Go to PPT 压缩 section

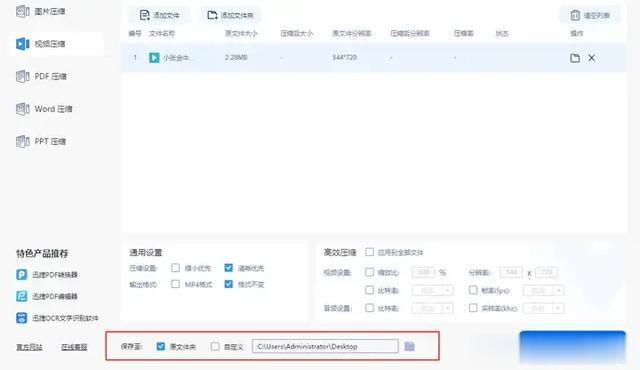pyautogui.click(x=41, y=142)
